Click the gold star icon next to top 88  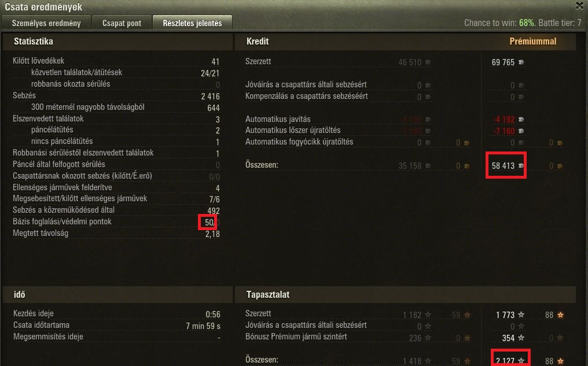560,315
